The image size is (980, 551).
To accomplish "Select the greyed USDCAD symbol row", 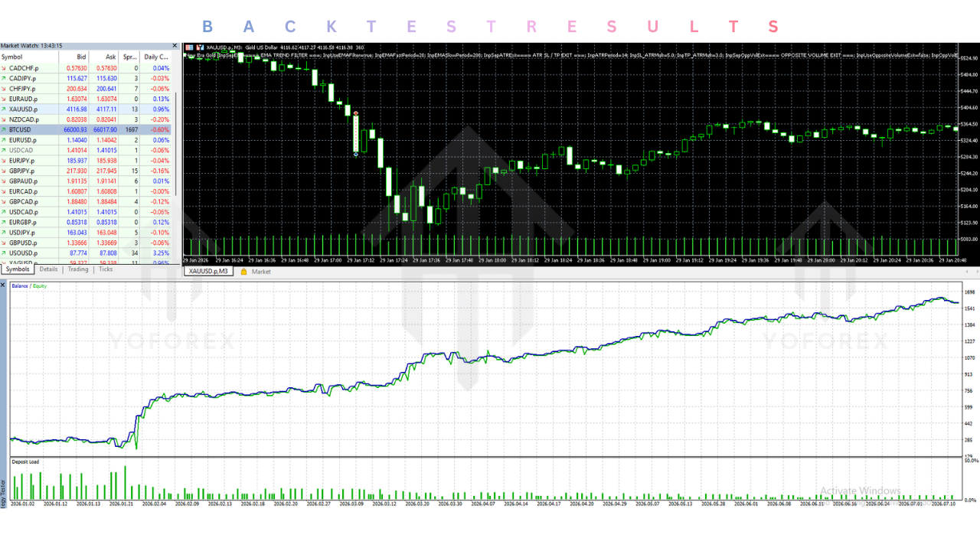I will (86, 151).
